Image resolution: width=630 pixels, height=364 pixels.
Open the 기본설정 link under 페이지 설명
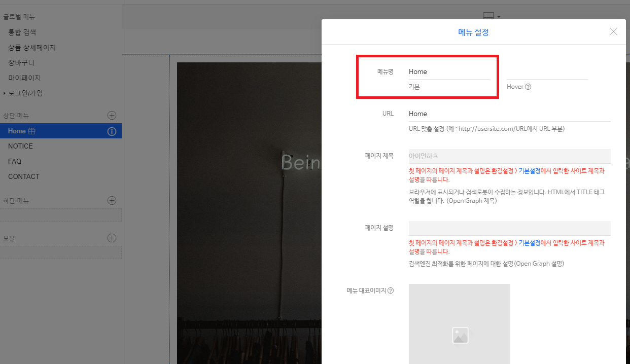tap(531, 243)
